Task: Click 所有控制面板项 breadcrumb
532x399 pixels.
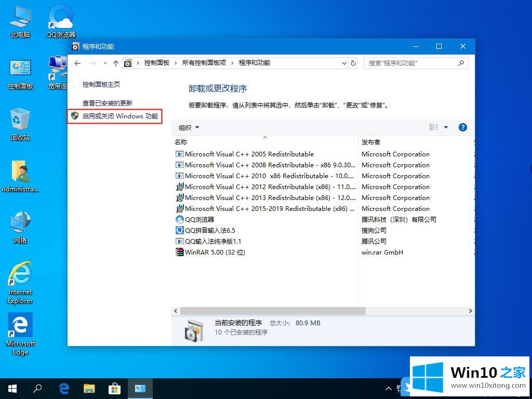Action: point(204,63)
